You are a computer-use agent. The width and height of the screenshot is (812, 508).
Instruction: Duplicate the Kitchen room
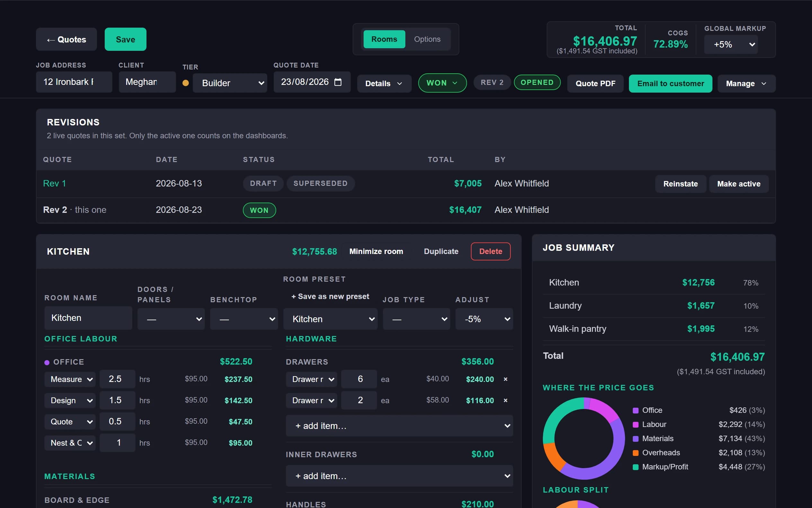(x=441, y=251)
